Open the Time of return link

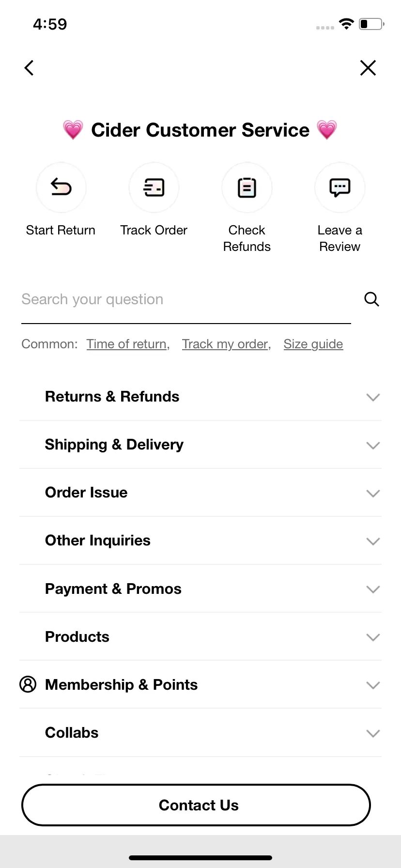[128, 344]
